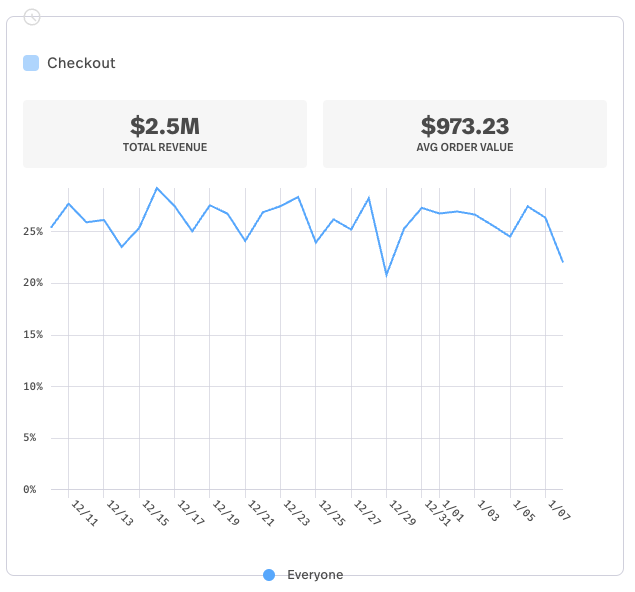Select the 12/21 date axis label
This screenshot has height=592, width=635.
click(260, 514)
